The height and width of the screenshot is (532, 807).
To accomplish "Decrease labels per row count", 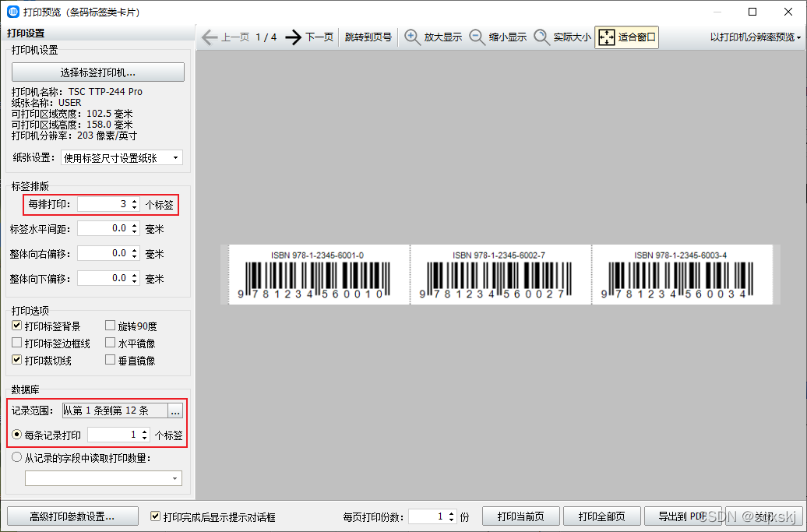I will click(134, 208).
